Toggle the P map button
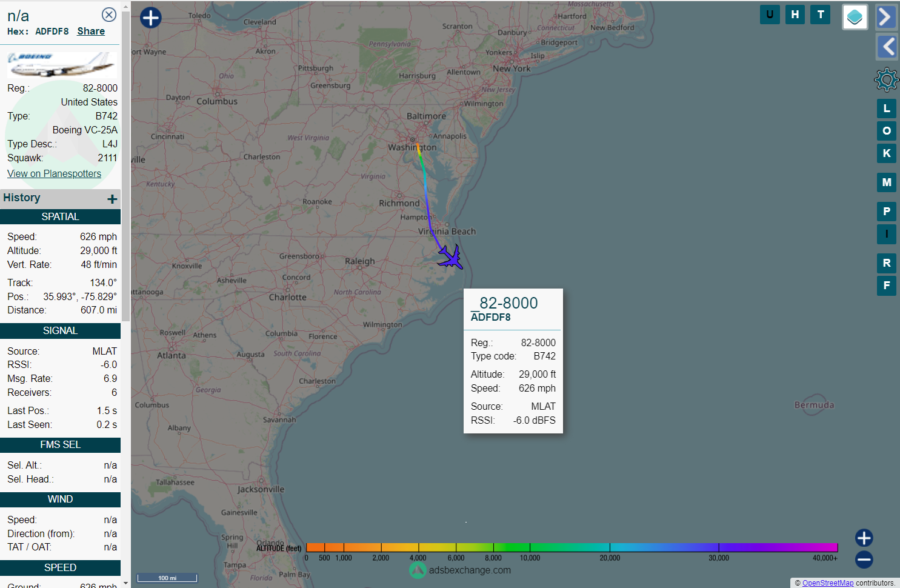This screenshot has width=900, height=588. pos(887,212)
